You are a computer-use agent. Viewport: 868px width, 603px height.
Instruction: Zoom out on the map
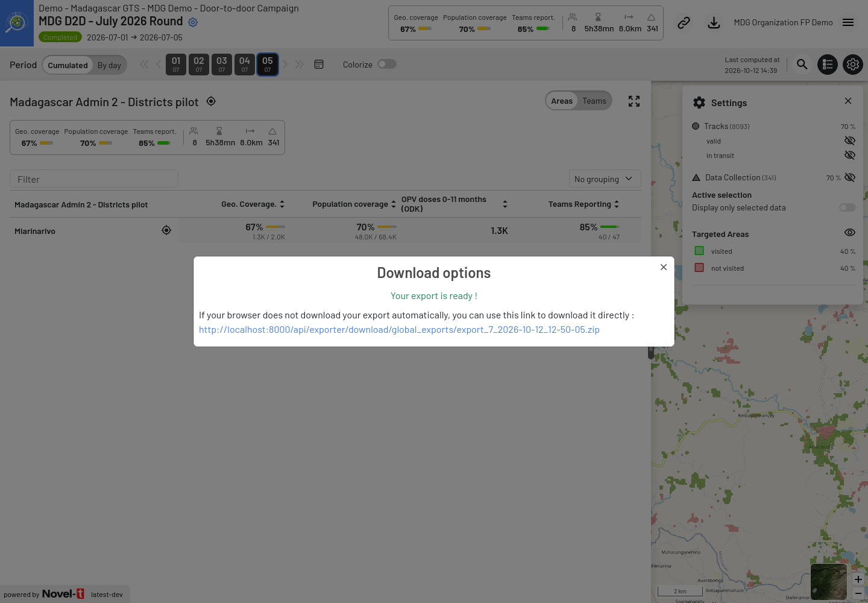[x=858, y=593]
